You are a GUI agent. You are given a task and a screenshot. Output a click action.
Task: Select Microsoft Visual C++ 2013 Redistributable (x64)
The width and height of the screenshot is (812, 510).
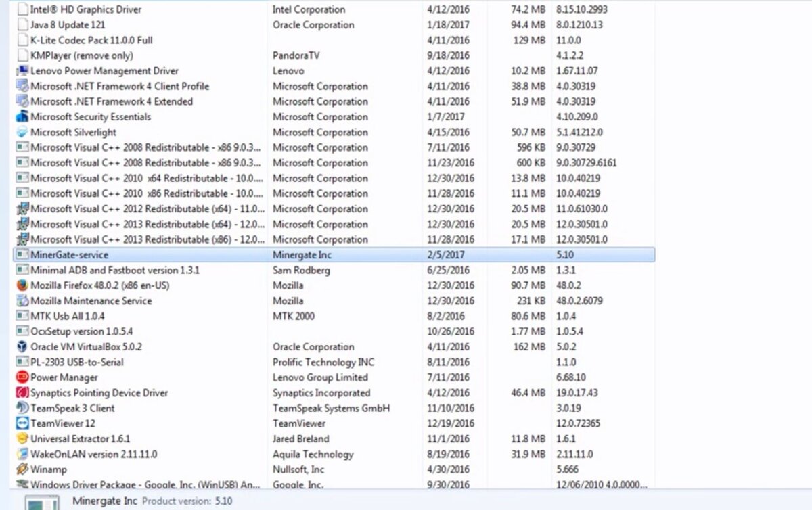click(x=148, y=224)
